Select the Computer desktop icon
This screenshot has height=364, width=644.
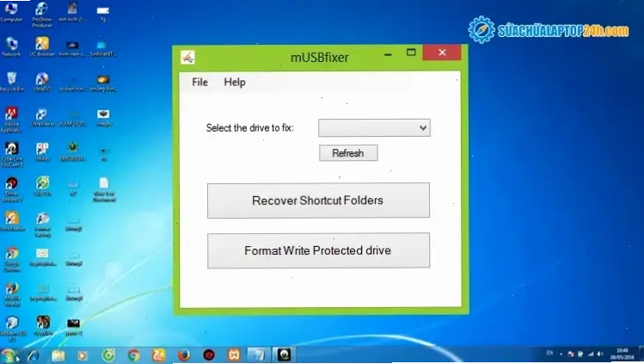point(11,11)
